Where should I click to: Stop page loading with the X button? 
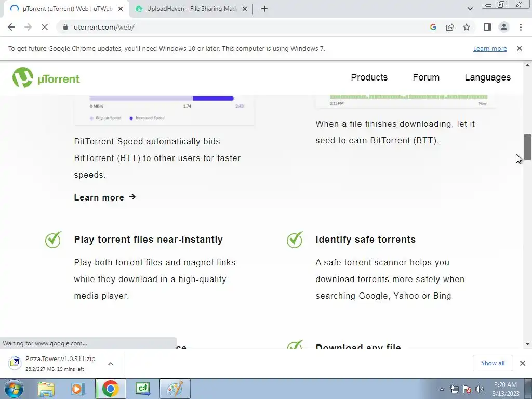point(45,27)
